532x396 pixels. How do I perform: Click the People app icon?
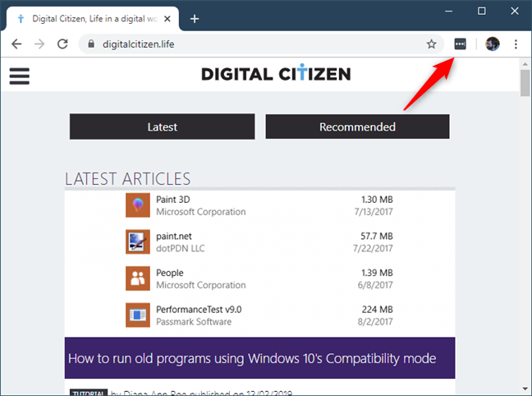138,279
